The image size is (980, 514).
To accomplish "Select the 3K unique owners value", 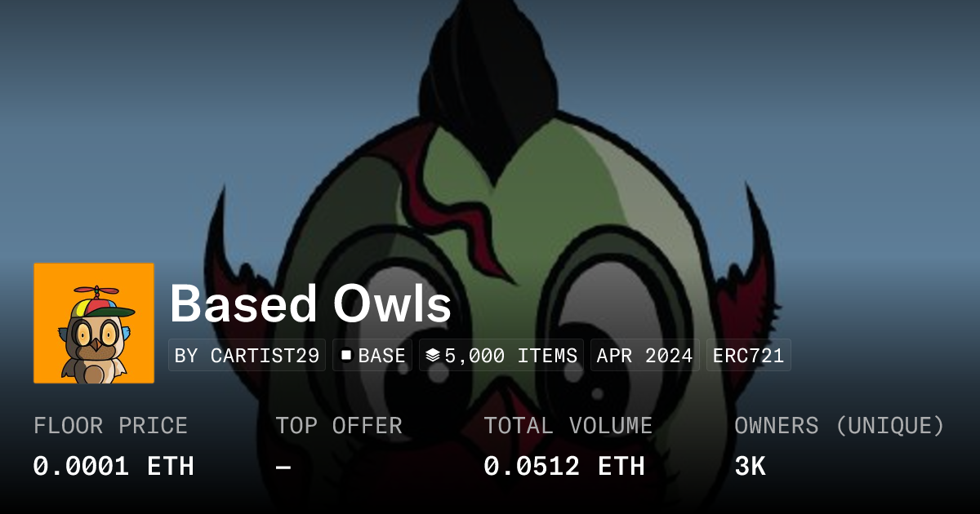I will coord(750,466).
